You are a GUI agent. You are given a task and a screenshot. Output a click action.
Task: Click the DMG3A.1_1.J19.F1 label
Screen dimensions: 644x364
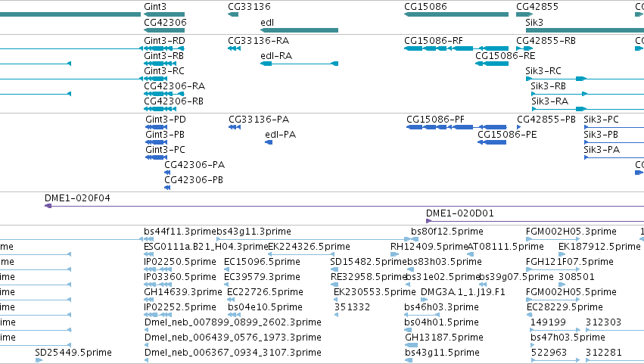coord(463,292)
